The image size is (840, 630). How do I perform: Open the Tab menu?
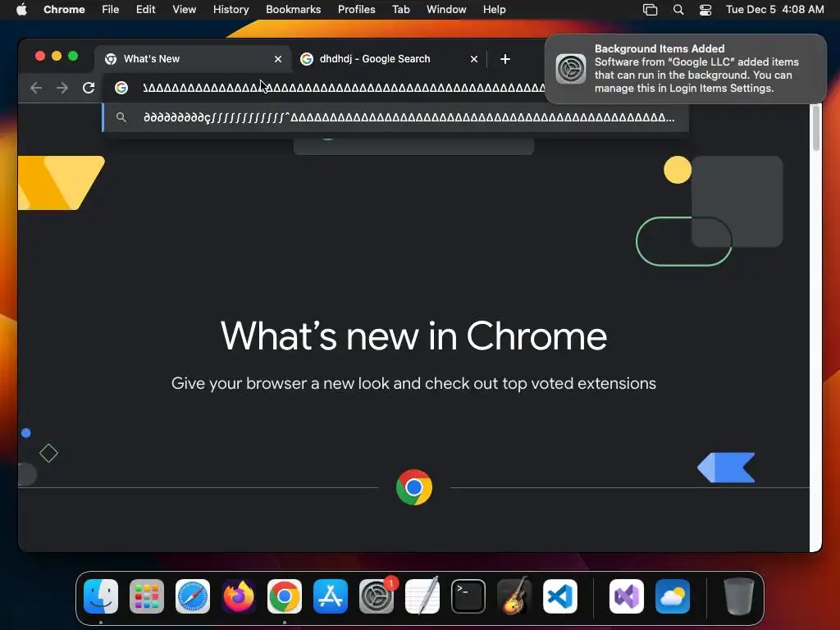400,10
